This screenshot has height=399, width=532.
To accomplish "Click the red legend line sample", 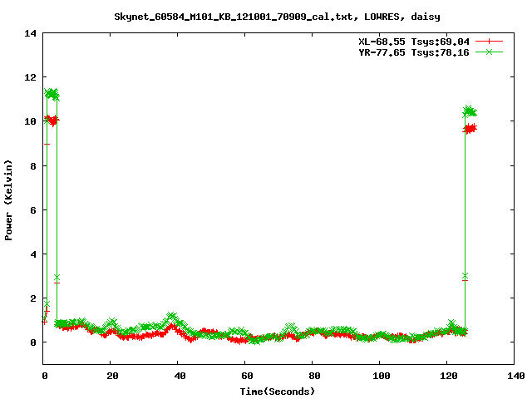I will click(x=489, y=42).
